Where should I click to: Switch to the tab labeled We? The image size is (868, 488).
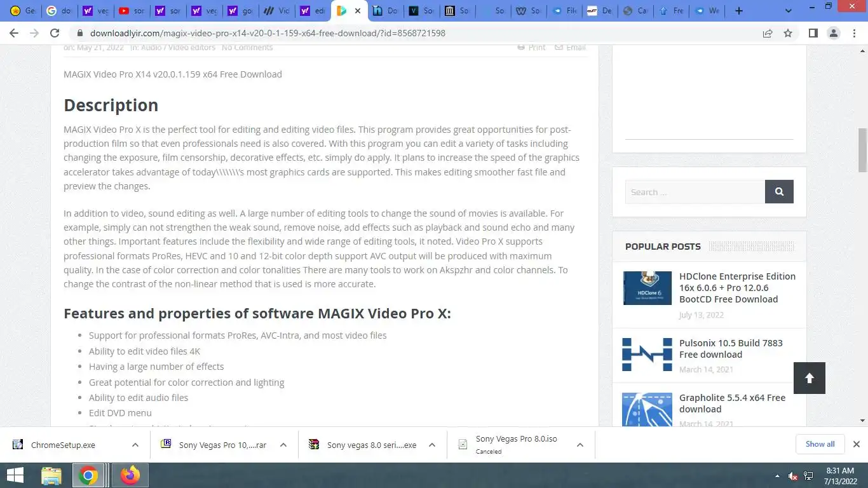click(x=707, y=11)
